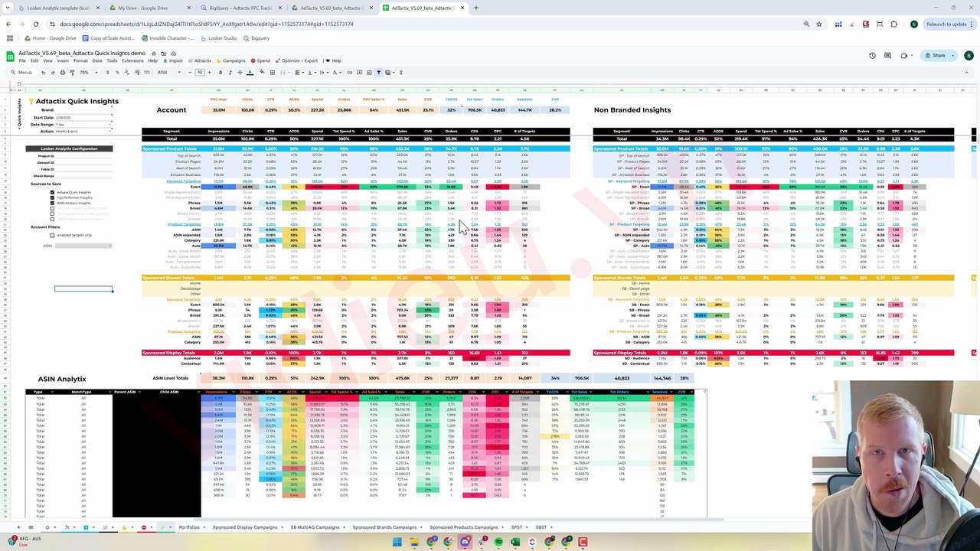Reload the browser page
980x551 pixels.
[x=35, y=24]
